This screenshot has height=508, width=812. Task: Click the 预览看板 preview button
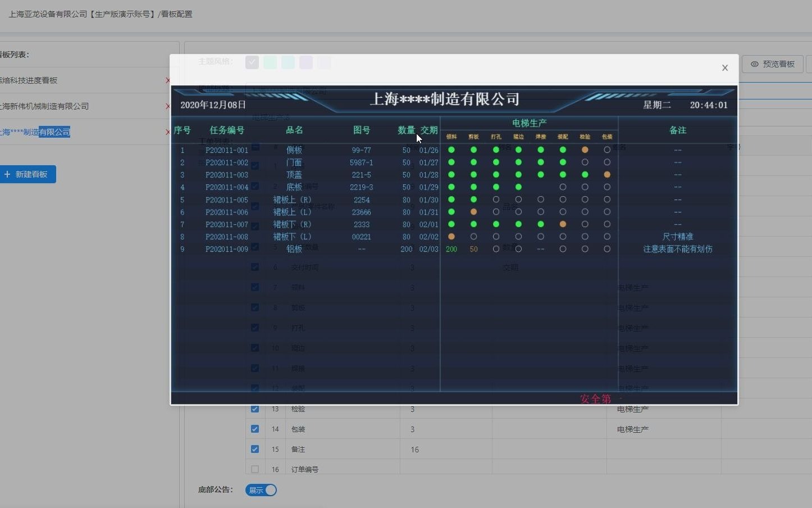pyautogui.click(x=773, y=64)
